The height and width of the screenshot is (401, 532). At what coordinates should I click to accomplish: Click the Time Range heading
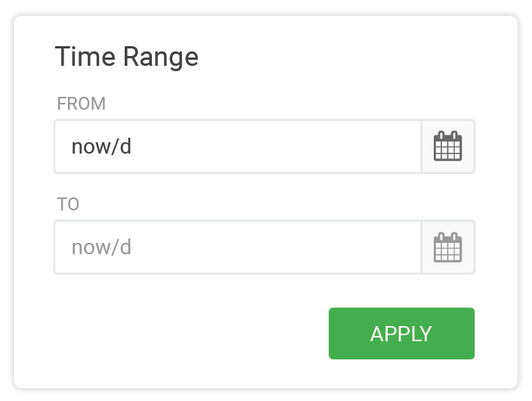(126, 57)
